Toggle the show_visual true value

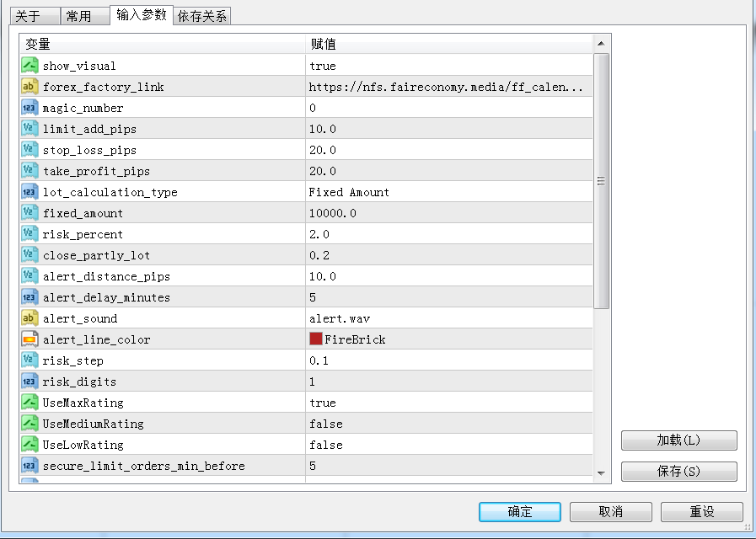[x=323, y=66]
